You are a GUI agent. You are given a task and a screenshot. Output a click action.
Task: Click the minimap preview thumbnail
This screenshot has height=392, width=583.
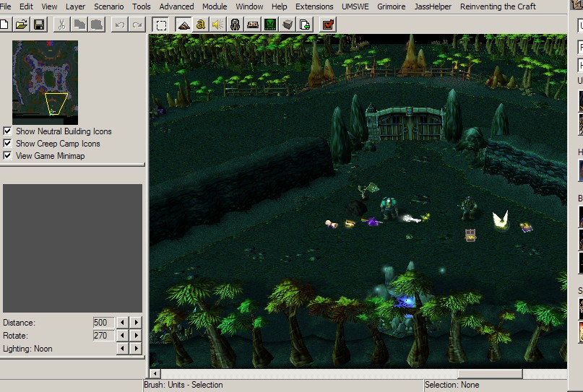[45, 82]
